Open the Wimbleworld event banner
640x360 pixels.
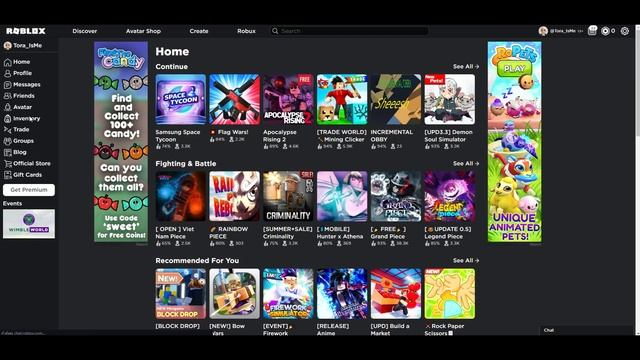point(29,224)
